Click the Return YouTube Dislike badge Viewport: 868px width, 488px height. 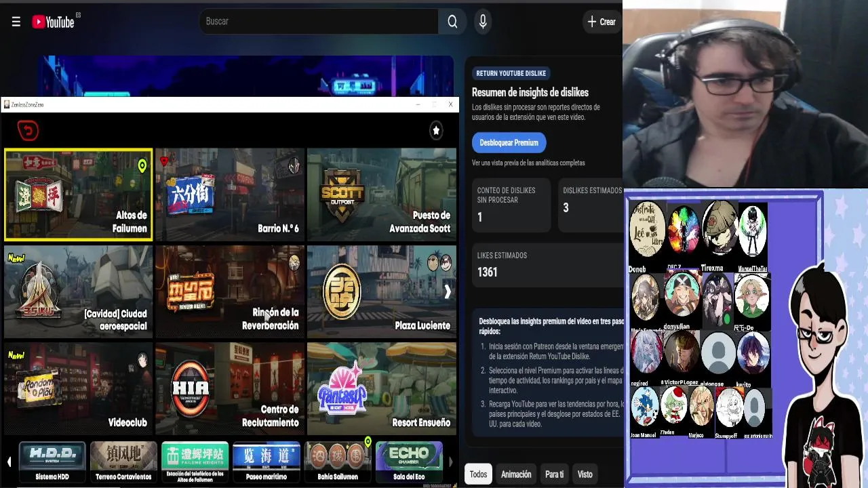[511, 73]
